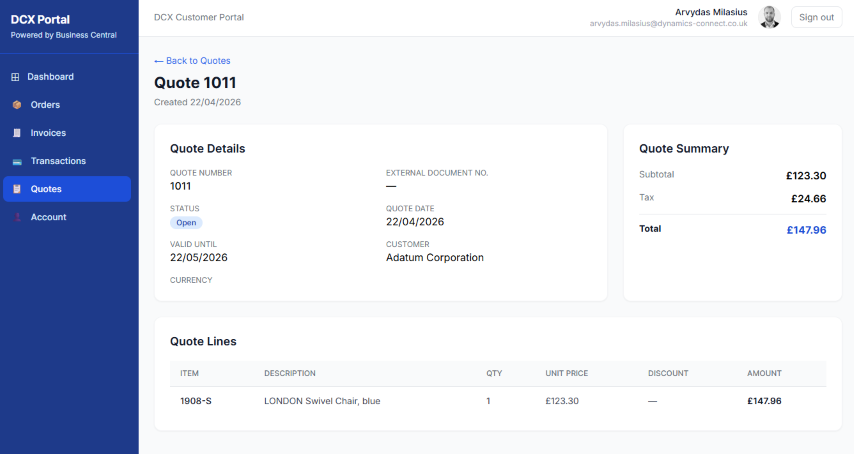Open the Dashboard menu item

pyautogui.click(x=50, y=77)
